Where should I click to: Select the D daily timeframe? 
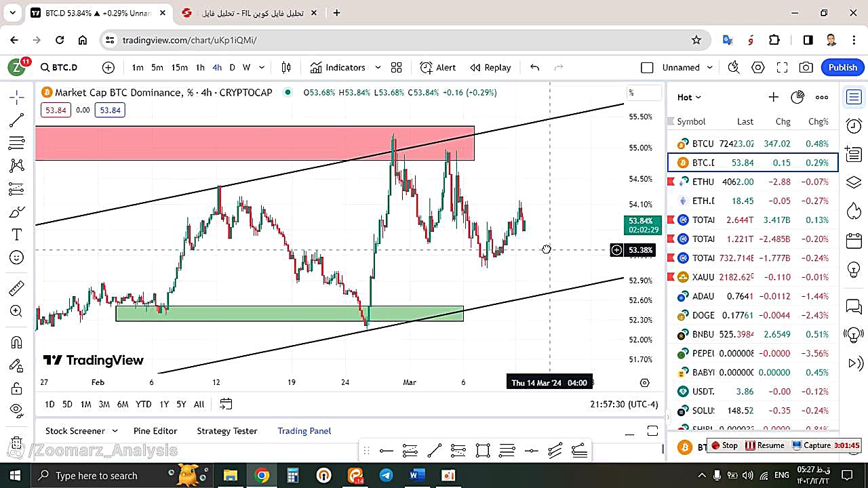click(x=232, y=67)
